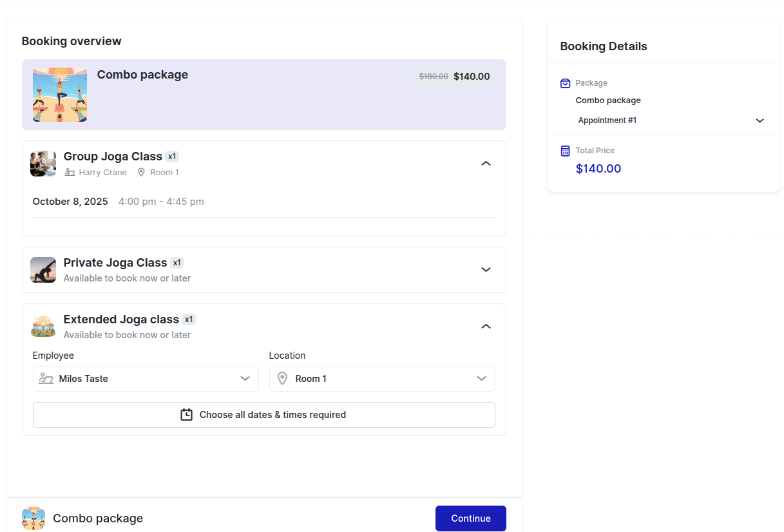Click the package bag icon in Booking Details
The width and height of the screenshot is (784, 532).
(x=565, y=83)
